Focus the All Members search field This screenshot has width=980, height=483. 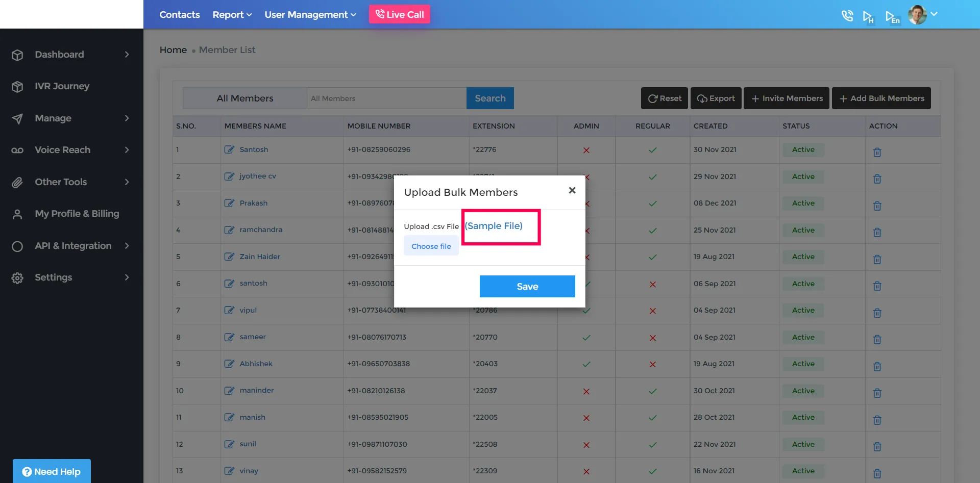[386, 98]
